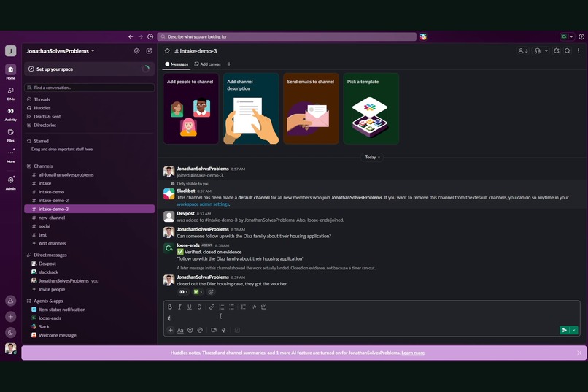Toggle blockquote formatting

pyautogui.click(x=244, y=307)
